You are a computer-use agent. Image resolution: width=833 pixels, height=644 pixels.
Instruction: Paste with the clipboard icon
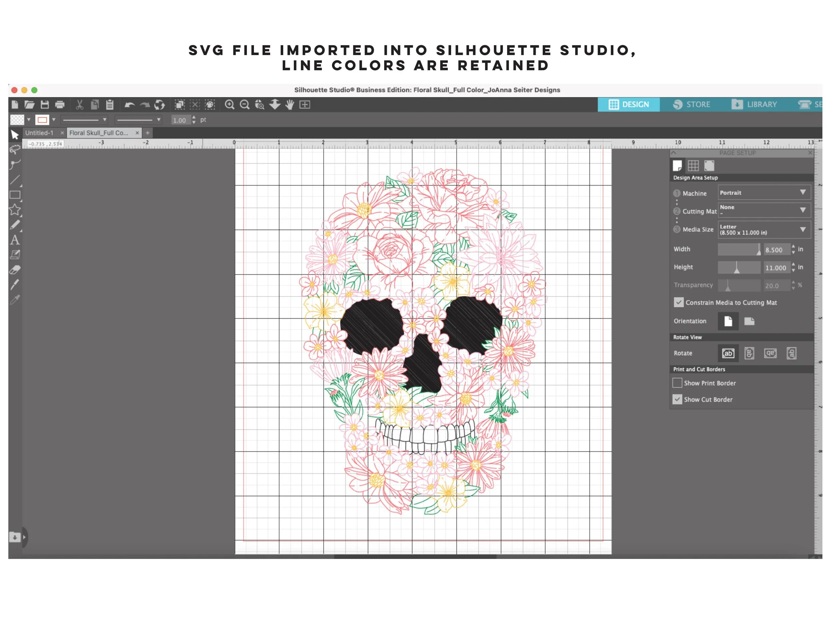110,105
